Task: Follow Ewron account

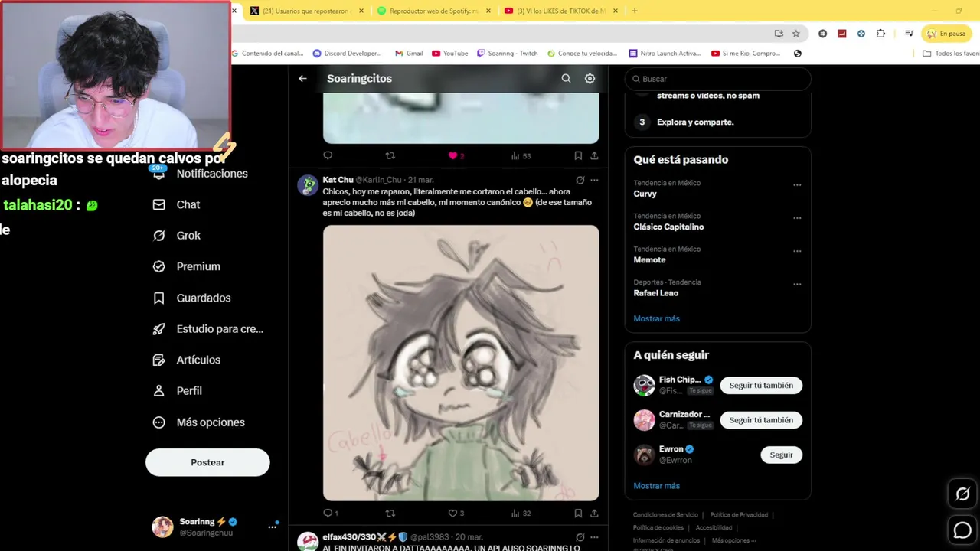Action: point(781,455)
